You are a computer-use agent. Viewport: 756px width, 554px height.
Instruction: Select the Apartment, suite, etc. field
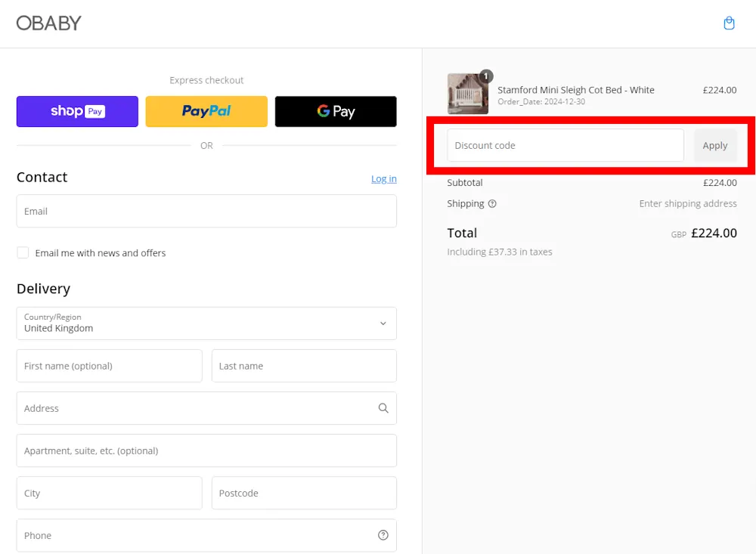tap(206, 450)
